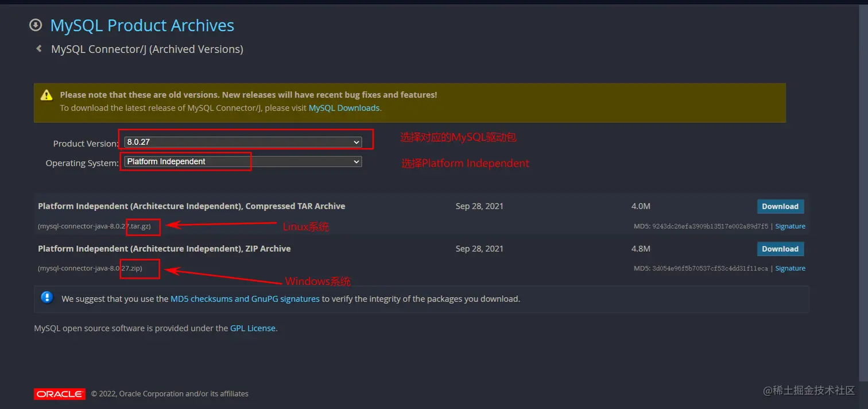Open the Product Version 8.0.27 dropdown
868x409 pixels.
click(243, 142)
